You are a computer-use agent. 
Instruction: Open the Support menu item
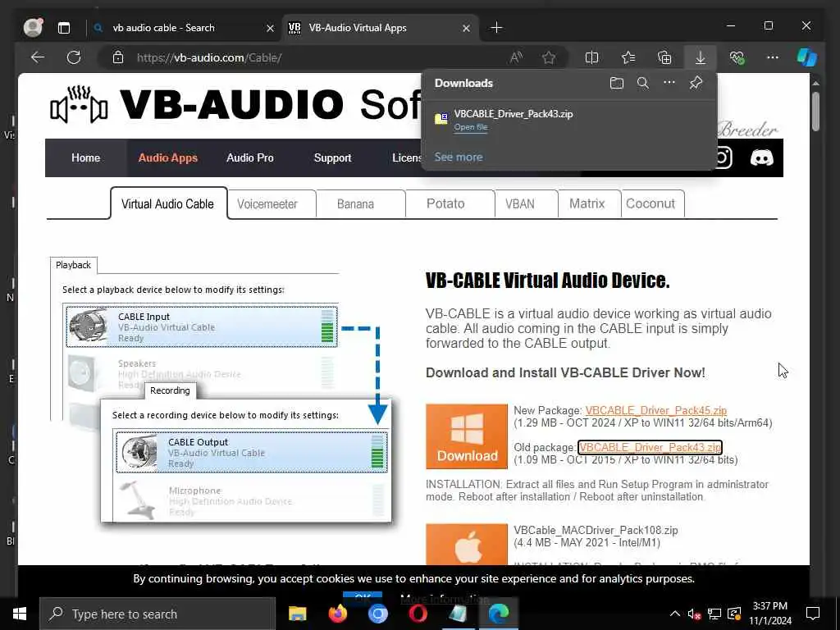[x=332, y=158]
